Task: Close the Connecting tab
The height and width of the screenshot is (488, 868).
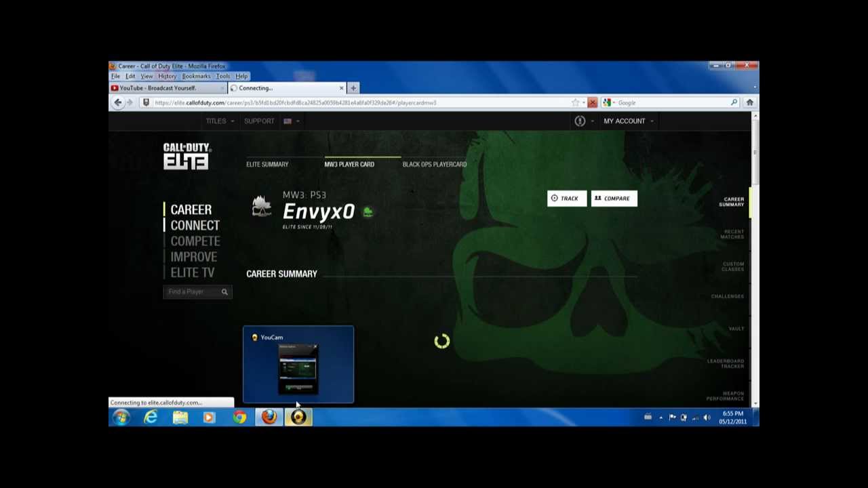Action: tap(341, 88)
